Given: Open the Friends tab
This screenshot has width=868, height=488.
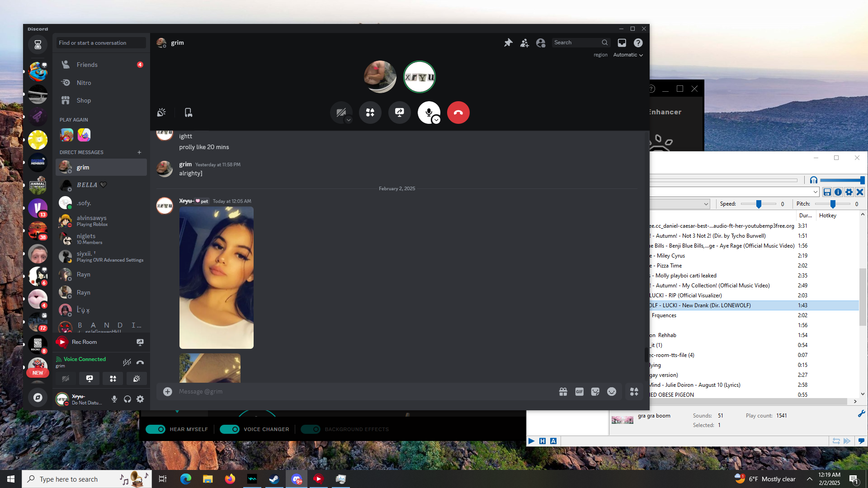Looking at the screenshot, I should click(x=87, y=65).
